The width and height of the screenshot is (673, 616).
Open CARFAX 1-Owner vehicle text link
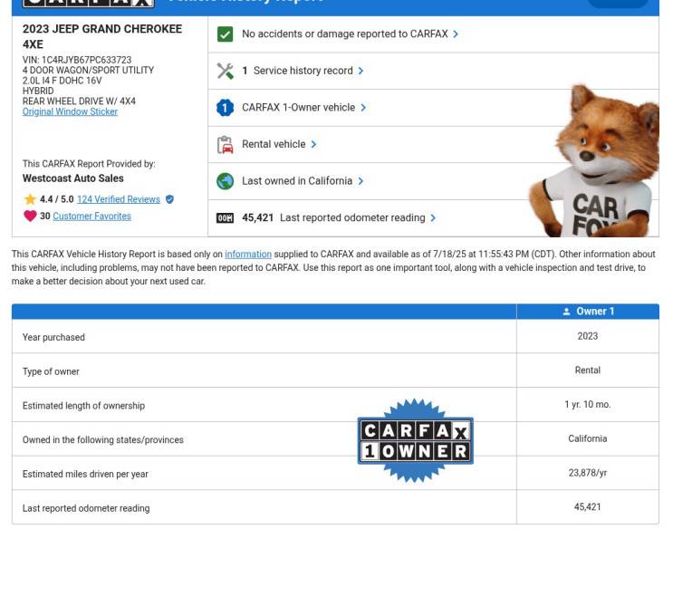pos(298,107)
